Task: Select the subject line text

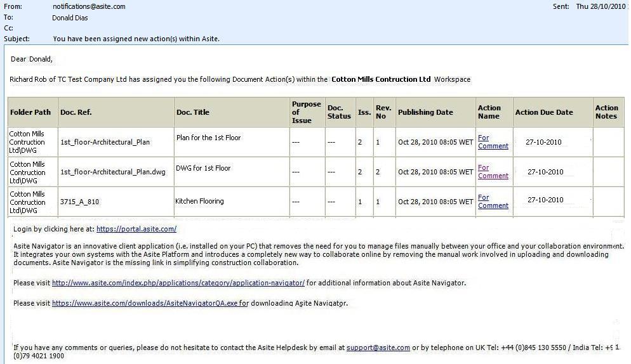Action: point(136,39)
